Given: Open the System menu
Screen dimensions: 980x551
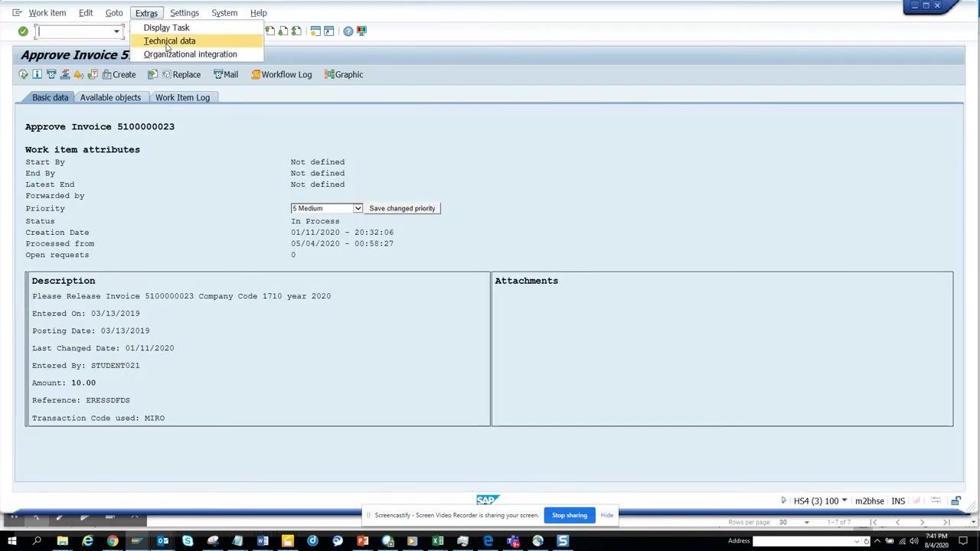Looking at the screenshot, I should pyautogui.click(x=224, y=13).
